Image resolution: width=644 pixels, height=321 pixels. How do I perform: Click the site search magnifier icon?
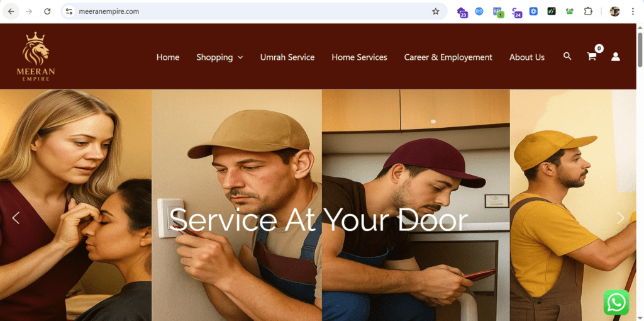(x=567, y=56)
